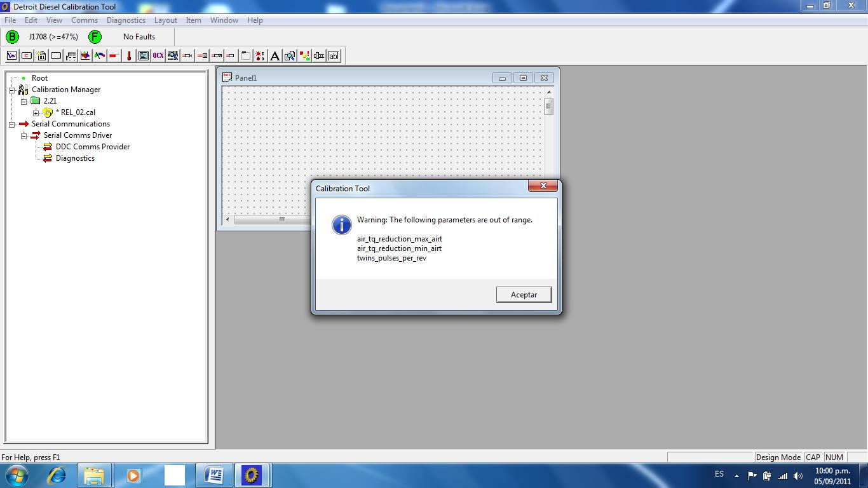Collapse the Calibration Manager tree node
The image size is (868, 488).
pyautogui.click(x=11, y=90)
